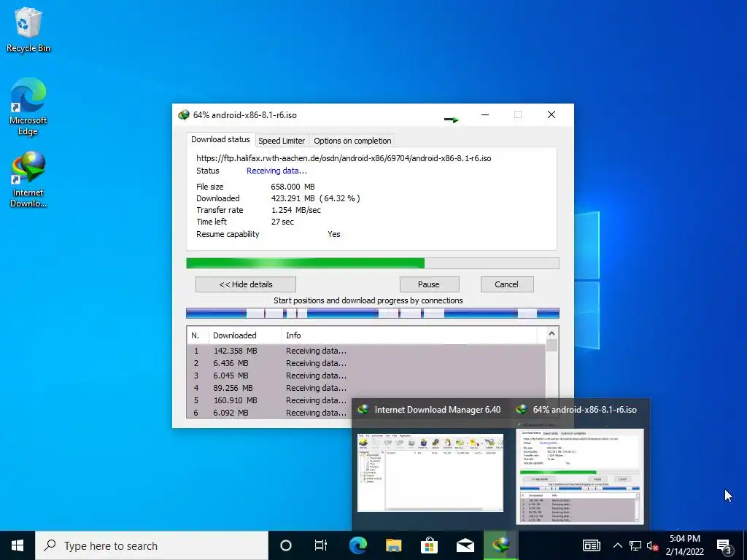Click the IDM icon in download window title bar
This screenshot has width=747, height=560.
tap(183, 115)
